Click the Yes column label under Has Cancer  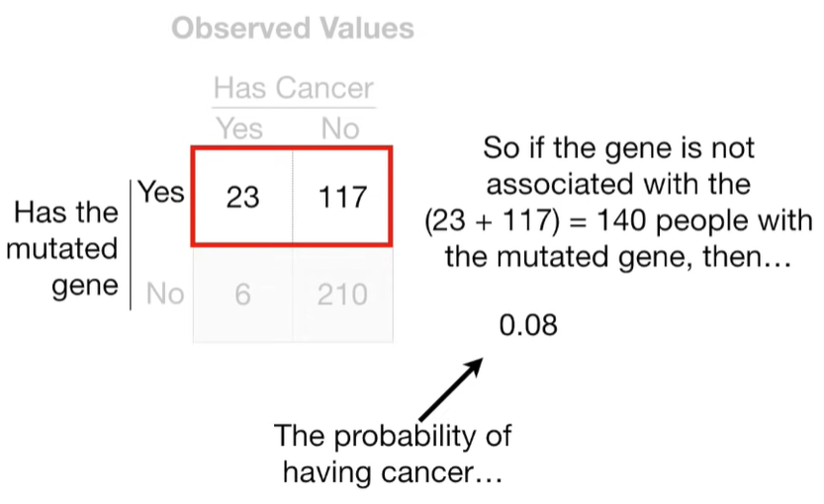click(239, 128)
